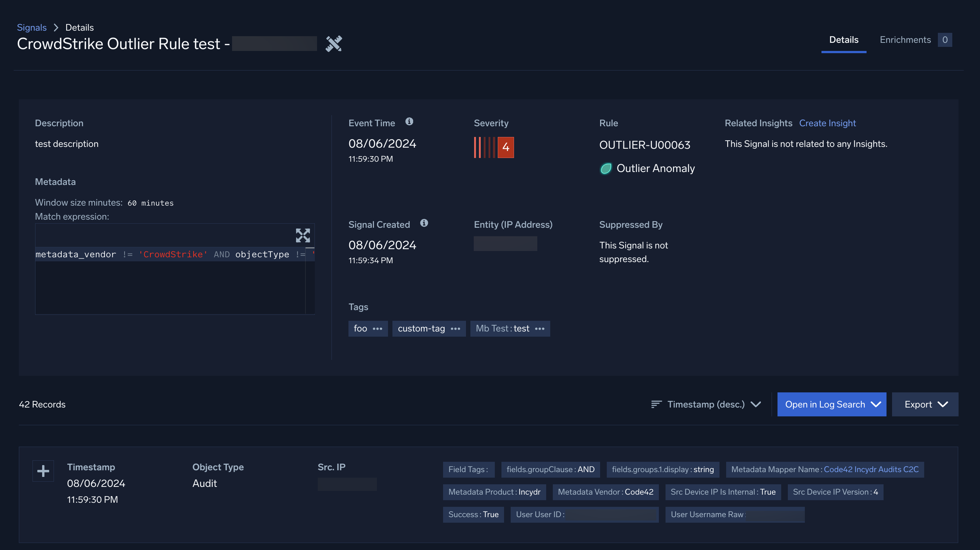The width and height of the screenshot is (980, 550).
Task: Expand match expression with fullscreen icon
Action: (303, 235)
